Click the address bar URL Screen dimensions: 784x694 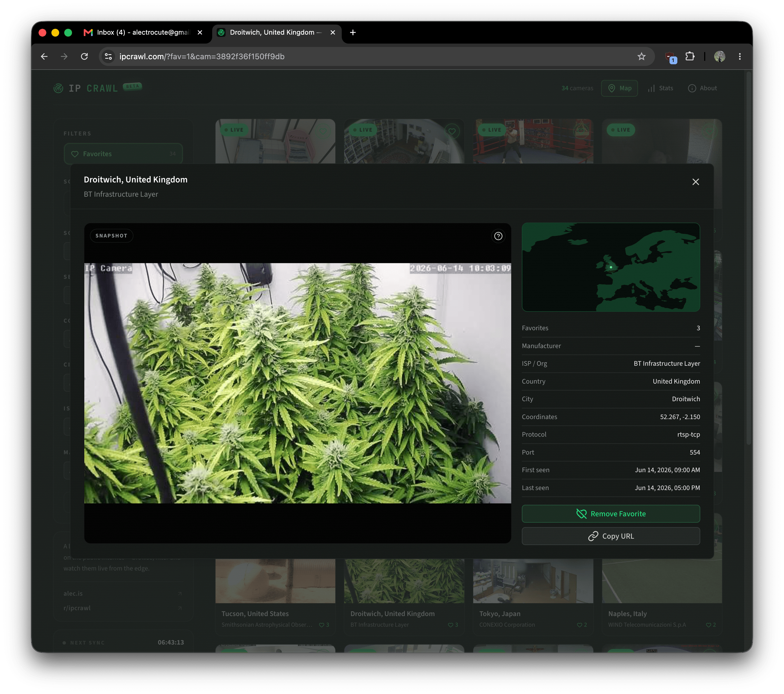coord(202,56)
